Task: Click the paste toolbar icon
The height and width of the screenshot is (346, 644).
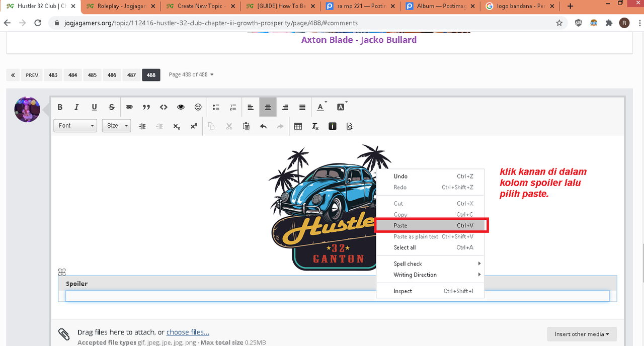Action: [246, 126]
